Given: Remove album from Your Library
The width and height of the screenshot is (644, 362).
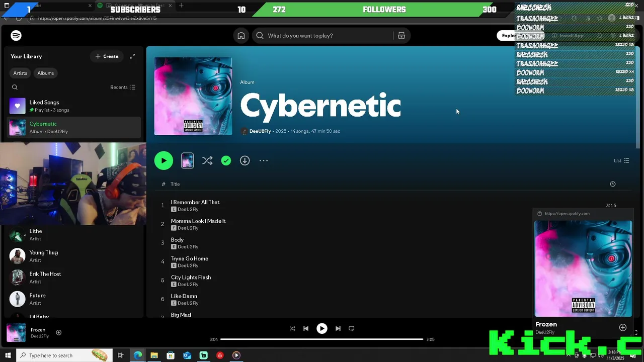Looking at the screenshot, I should point(226,160).
